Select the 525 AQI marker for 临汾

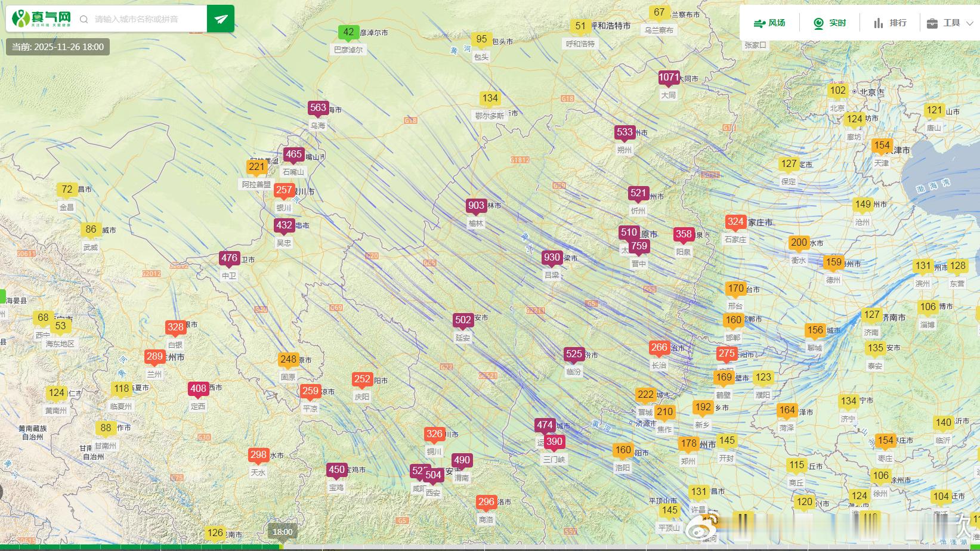(574, 355)
